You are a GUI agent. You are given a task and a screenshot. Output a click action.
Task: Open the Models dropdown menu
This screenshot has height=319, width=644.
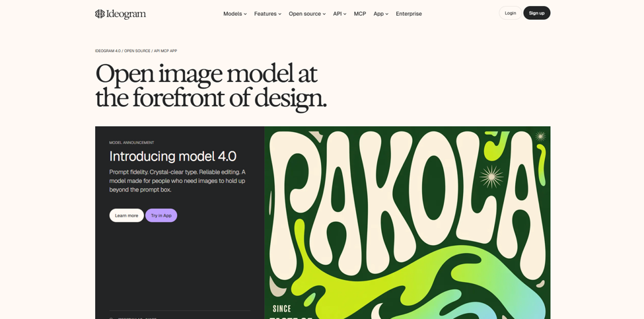(235, 14)
